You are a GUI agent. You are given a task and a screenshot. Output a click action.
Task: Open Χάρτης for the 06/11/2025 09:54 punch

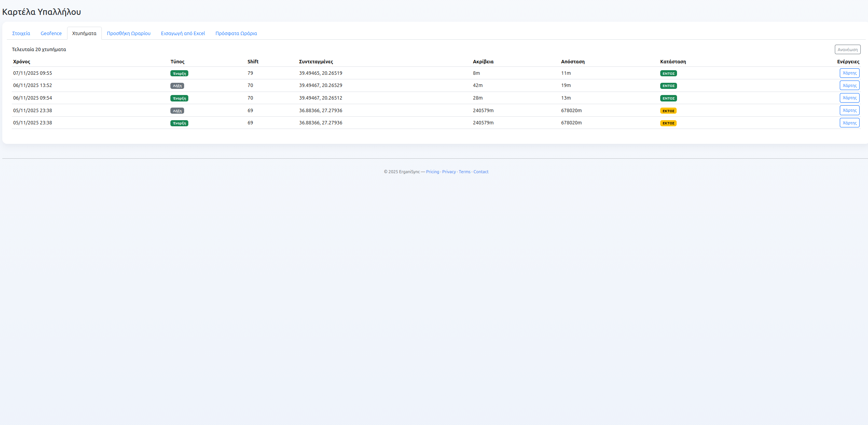(x=849, y=98)
